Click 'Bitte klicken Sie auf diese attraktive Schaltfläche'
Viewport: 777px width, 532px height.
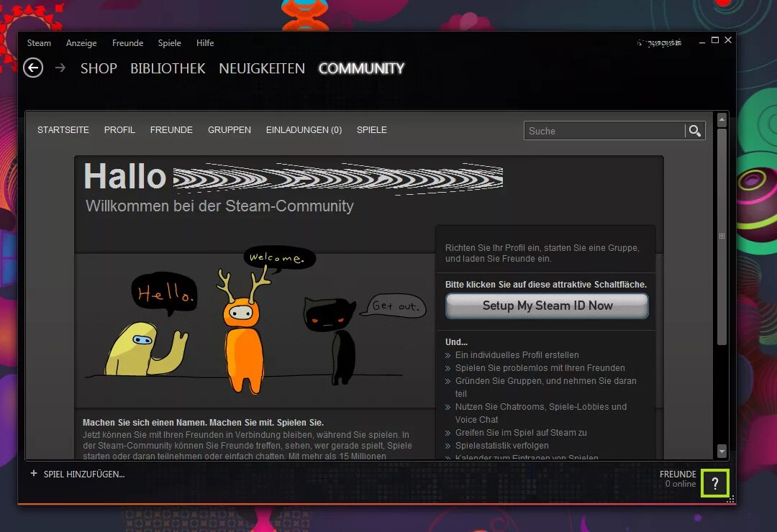[545, 284]
